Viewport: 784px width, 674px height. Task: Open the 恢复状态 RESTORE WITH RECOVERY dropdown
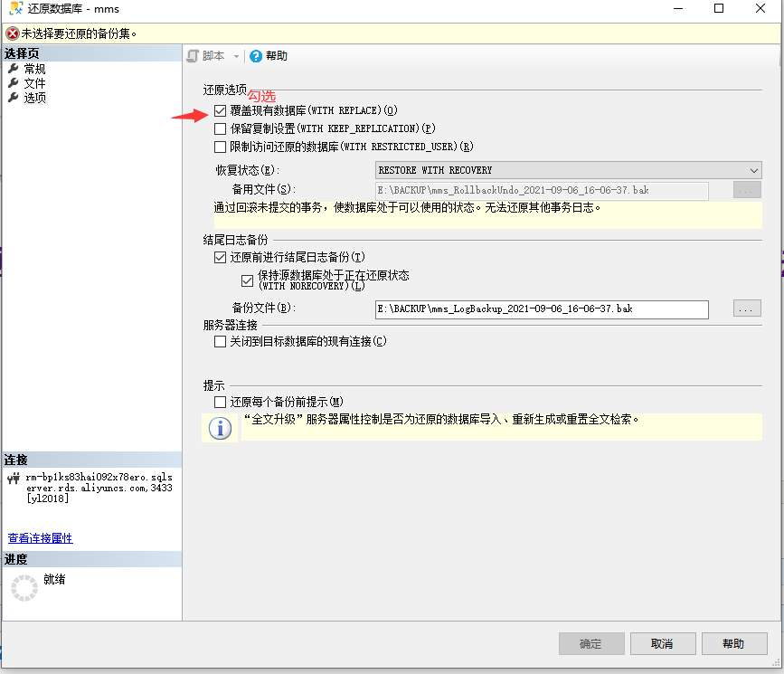pos(569,170)
